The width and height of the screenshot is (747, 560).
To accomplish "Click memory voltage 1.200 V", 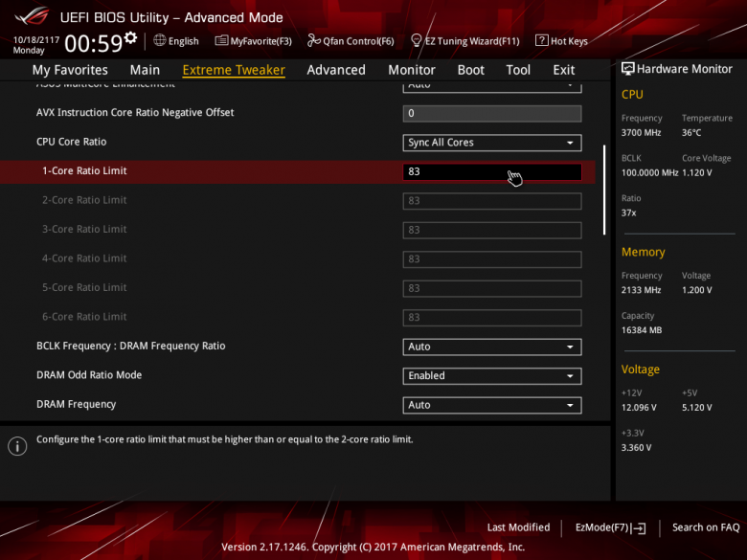I will (x=696, y=289).
